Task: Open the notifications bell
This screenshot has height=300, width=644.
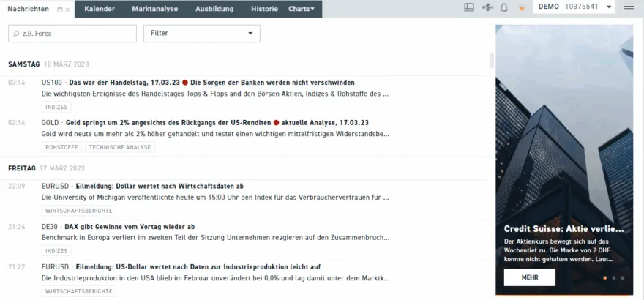Action: click(504, 7)
